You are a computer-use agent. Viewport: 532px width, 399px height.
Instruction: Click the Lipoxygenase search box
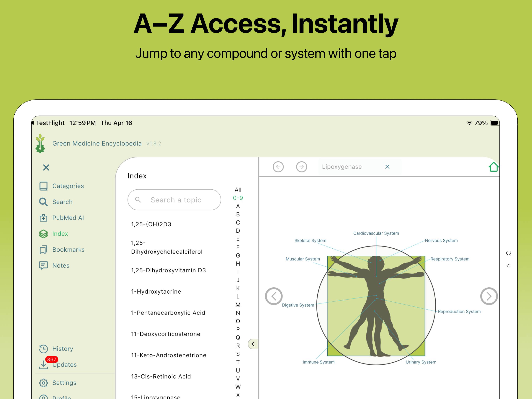(359, 167)
